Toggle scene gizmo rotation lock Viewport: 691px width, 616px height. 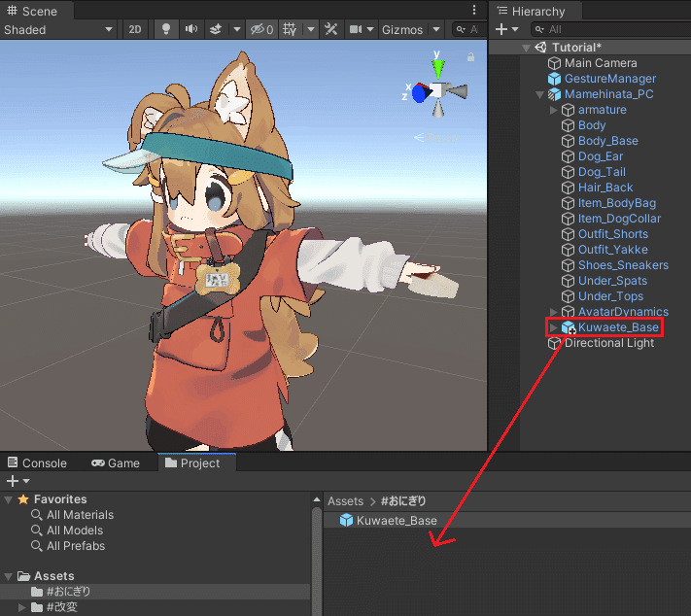(470, 57)
